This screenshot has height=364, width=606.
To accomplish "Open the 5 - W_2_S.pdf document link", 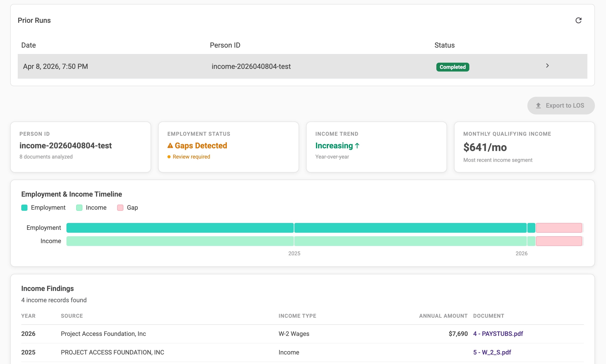I will click(492, 352).
